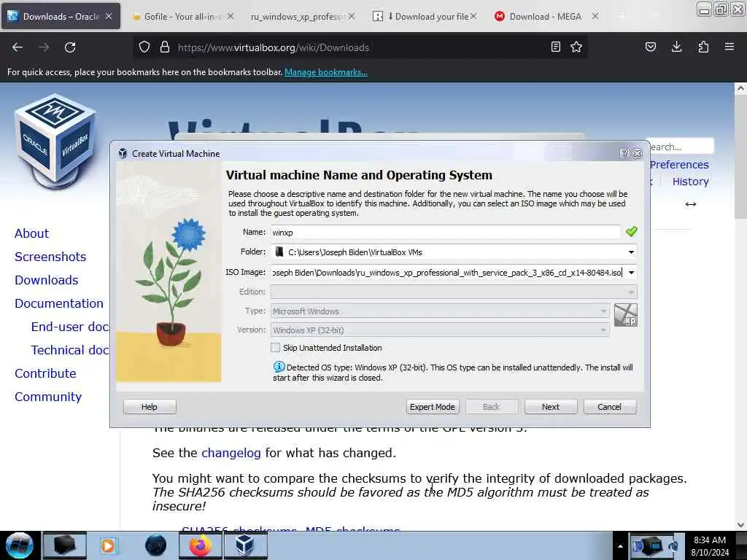Open the About sidebar link

pos(32,233)
